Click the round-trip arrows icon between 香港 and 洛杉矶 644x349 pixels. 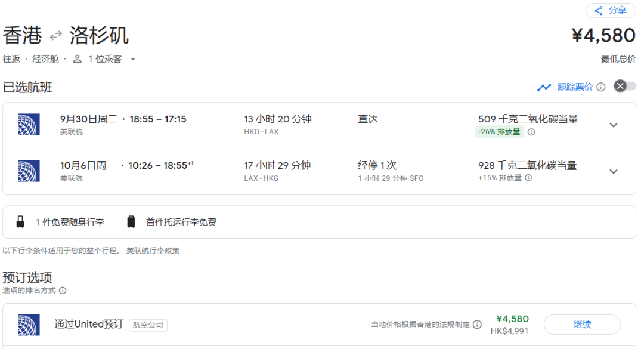point(56,36)
